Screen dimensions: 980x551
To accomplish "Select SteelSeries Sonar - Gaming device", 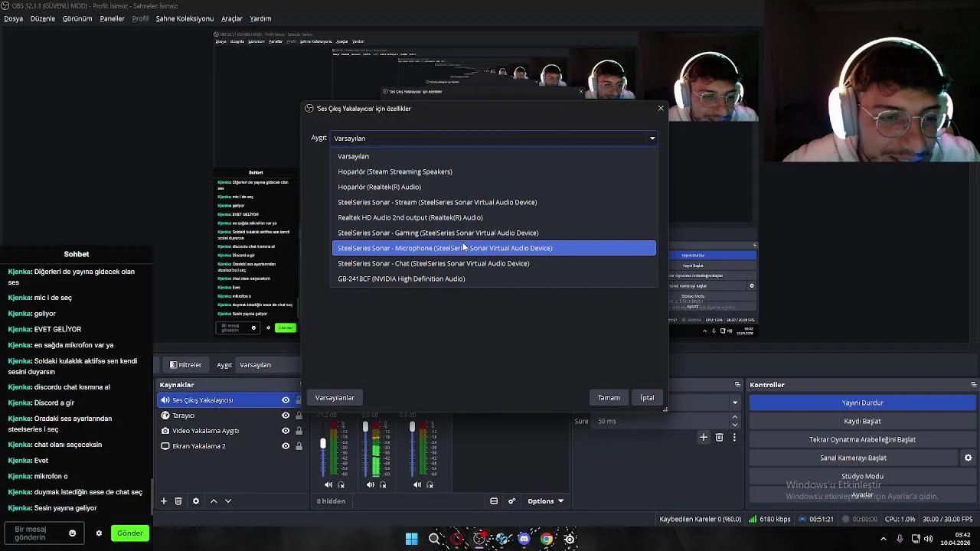I will [x=494, y=233].
